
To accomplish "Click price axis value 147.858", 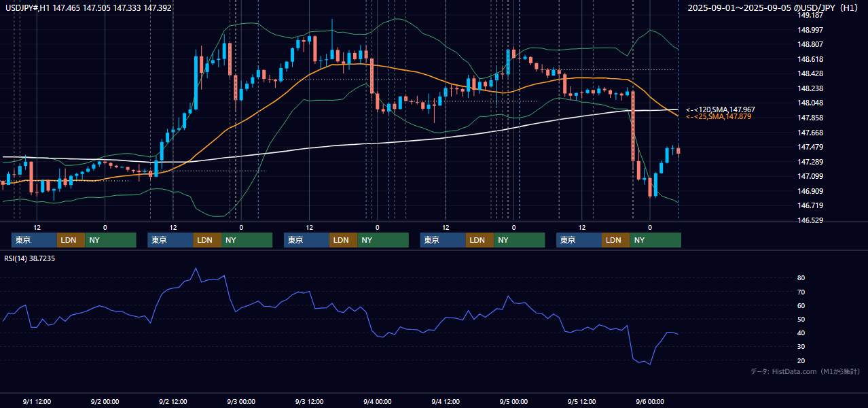I will pos(810,118).
